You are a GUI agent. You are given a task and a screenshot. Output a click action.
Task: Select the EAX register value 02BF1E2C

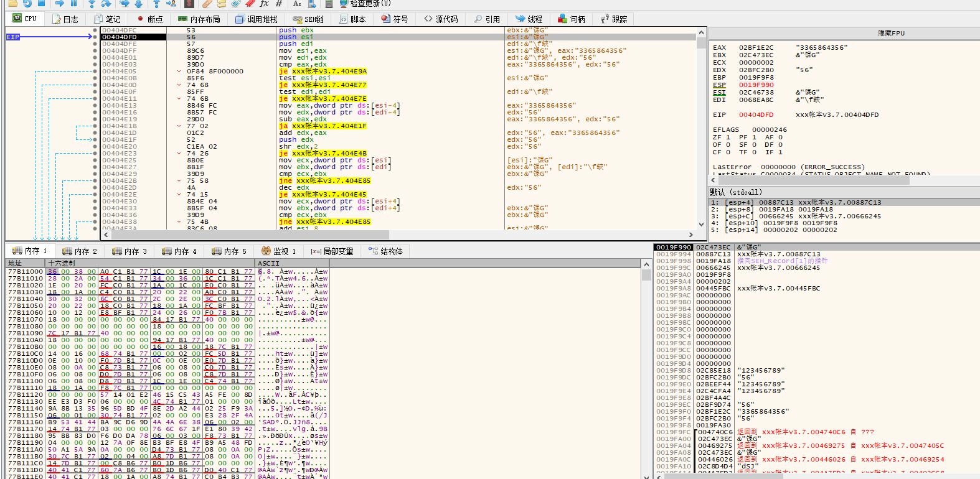coord(756,47)
